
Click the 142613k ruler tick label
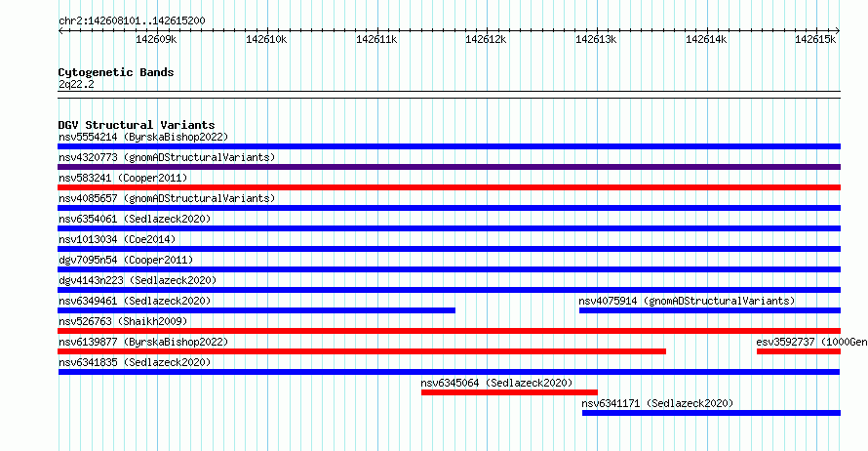tap(596, 39)
